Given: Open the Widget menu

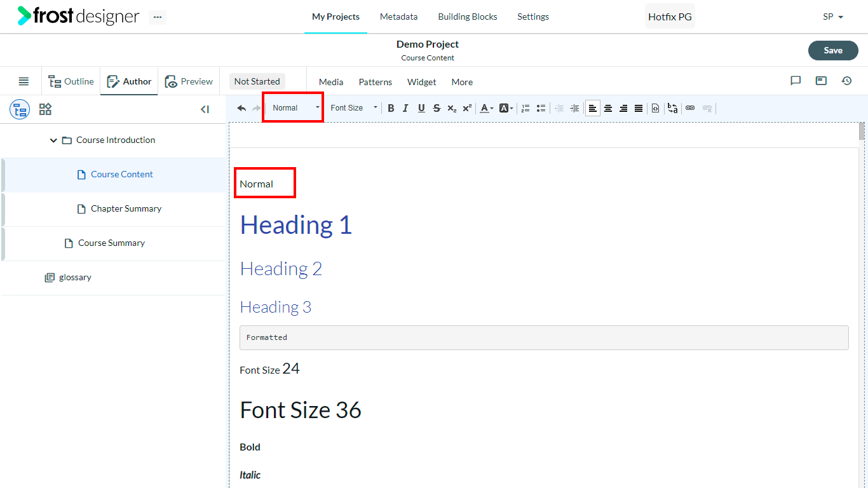Looking at the screenshot, I should click(422, 82).
